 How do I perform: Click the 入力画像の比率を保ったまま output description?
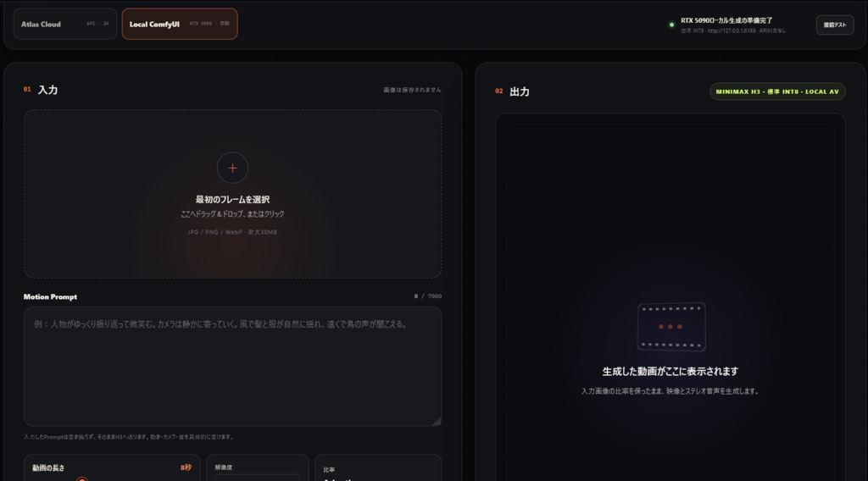(x=670, y=391)
